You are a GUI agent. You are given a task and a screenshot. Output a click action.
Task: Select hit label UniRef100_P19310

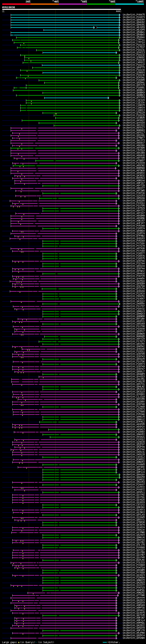tap(133, 203)
